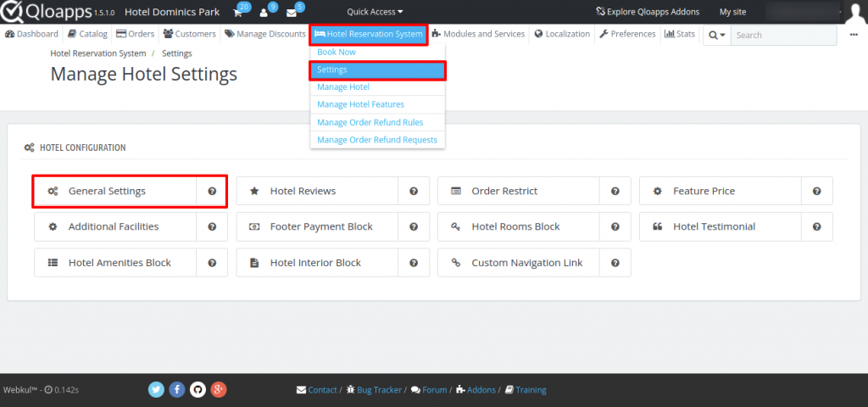Open the Hotel Reservation System menu
The image size is (868, 407).
[x=369, y=34]
